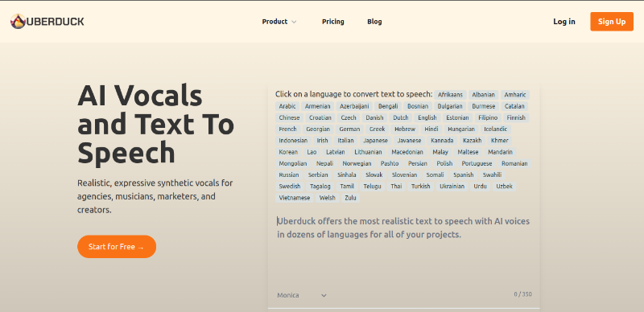
Task: Select the Lao language tag
Action: point(312,152)
